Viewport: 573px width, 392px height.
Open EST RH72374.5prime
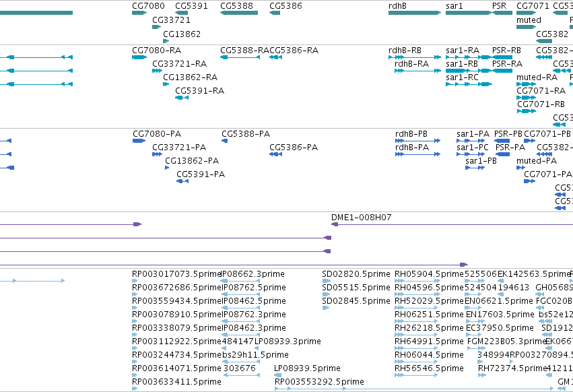[x=512, y=368]
